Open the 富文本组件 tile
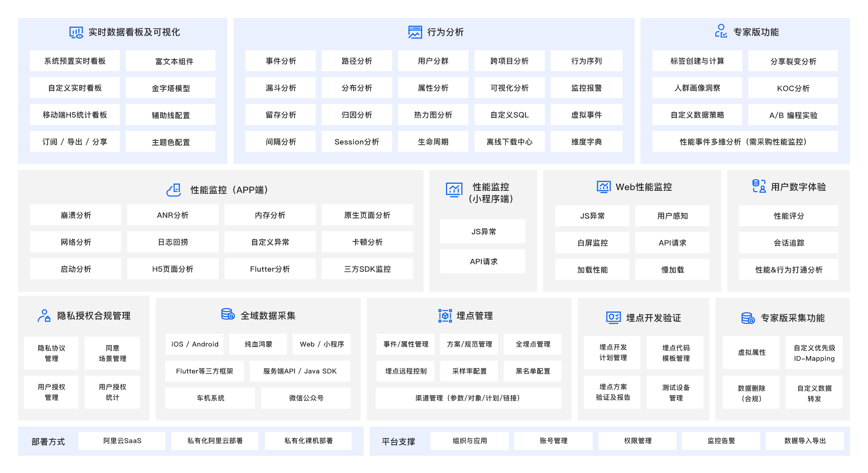 click(x=171, y=61)
